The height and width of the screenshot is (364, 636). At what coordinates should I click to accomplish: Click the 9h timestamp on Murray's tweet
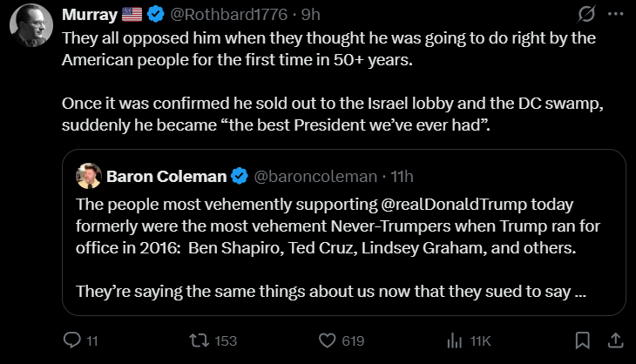311,15
